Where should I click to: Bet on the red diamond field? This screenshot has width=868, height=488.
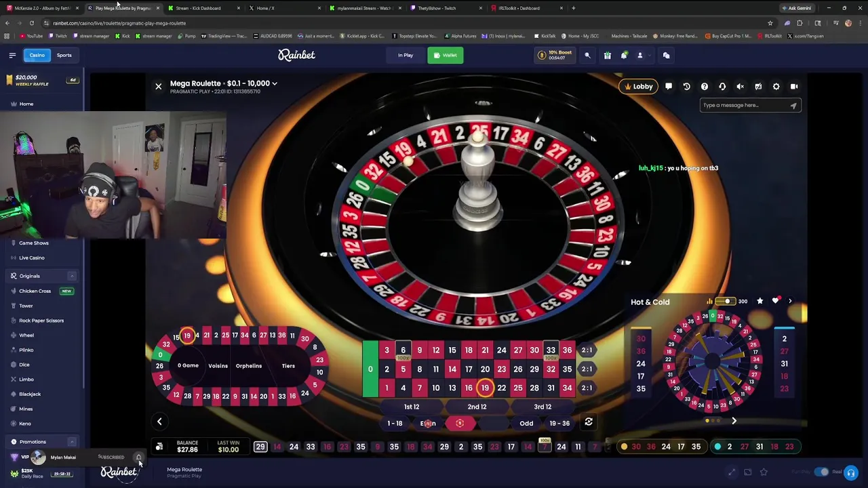click(460, 424)
